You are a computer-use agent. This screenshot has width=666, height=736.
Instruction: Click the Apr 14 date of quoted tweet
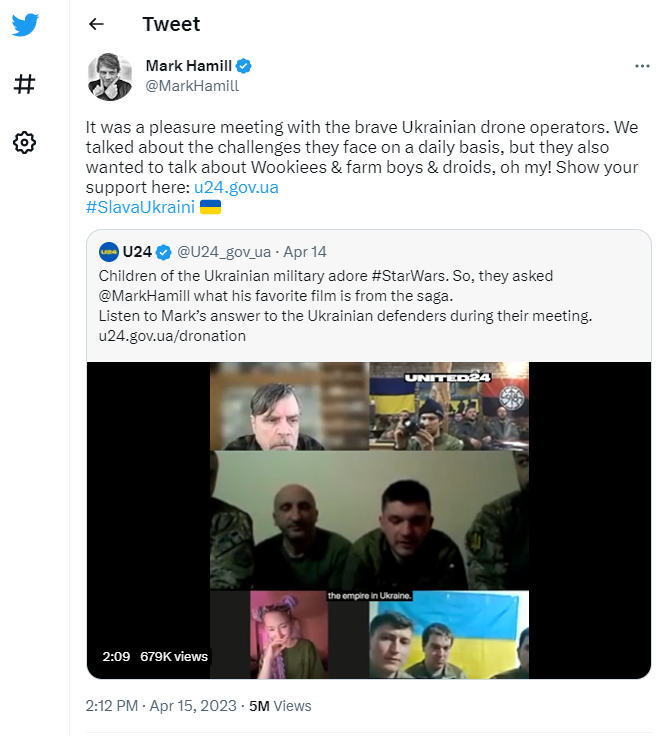pyautogui.click(x=305, y=252)
